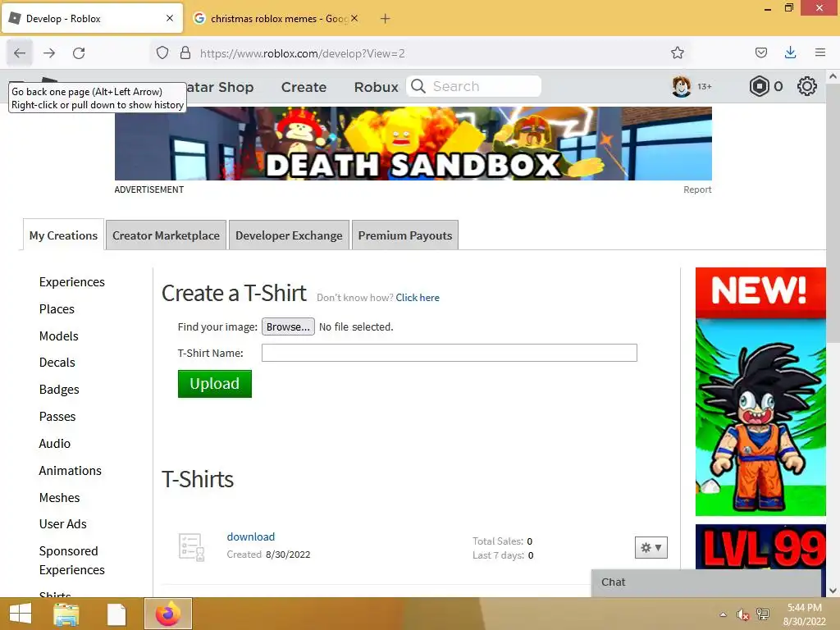Screen dimensions: 840x630
Task: Open File Explorer from the taskbar
Action: click(66, 614)
